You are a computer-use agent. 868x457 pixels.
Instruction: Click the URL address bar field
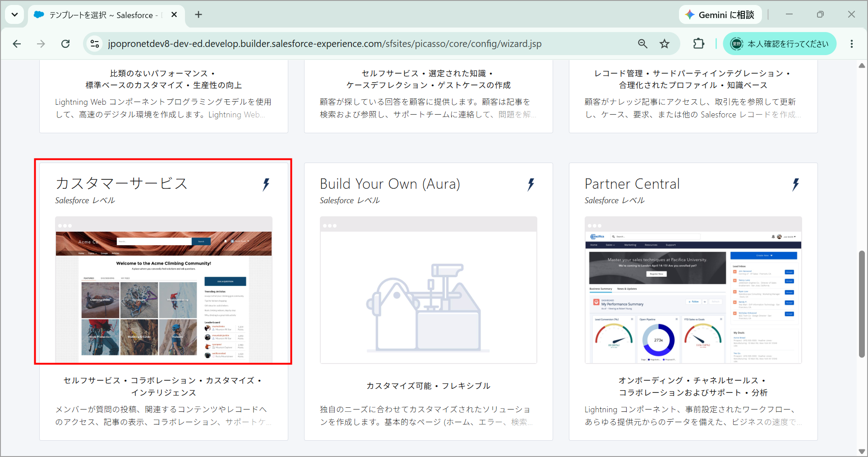click(x=361, y=44)
